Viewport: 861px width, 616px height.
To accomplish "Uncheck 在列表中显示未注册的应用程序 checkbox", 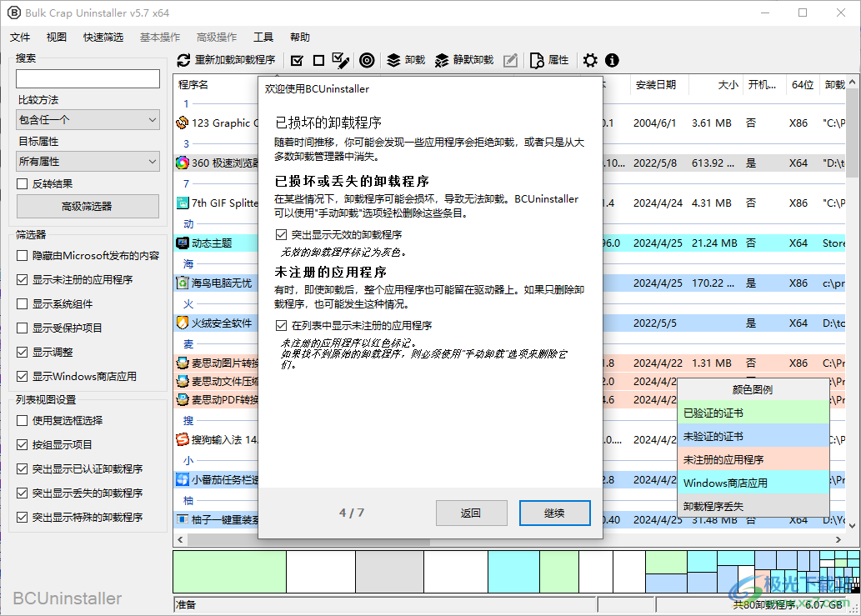I will click(x=281, y=326).
